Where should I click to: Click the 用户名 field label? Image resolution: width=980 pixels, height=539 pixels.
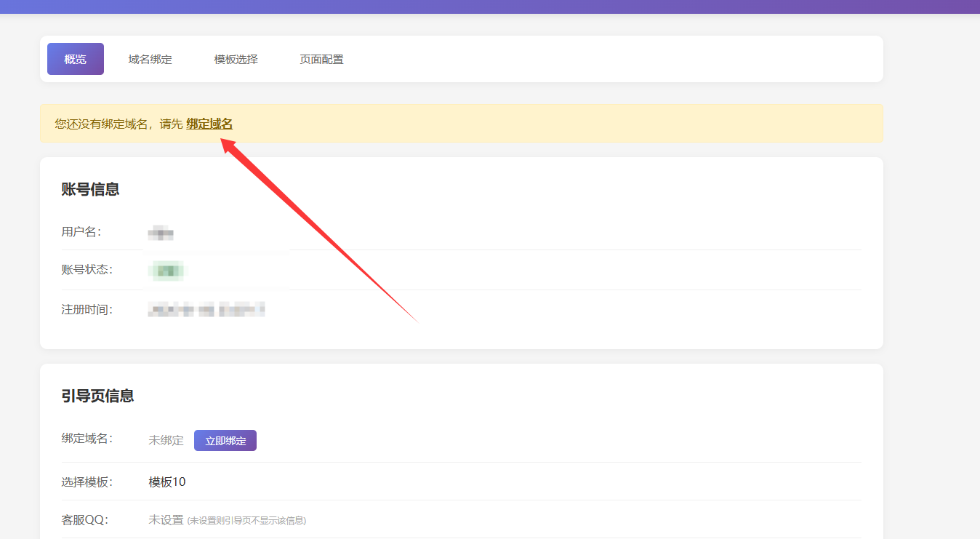(x=81, y=232)
